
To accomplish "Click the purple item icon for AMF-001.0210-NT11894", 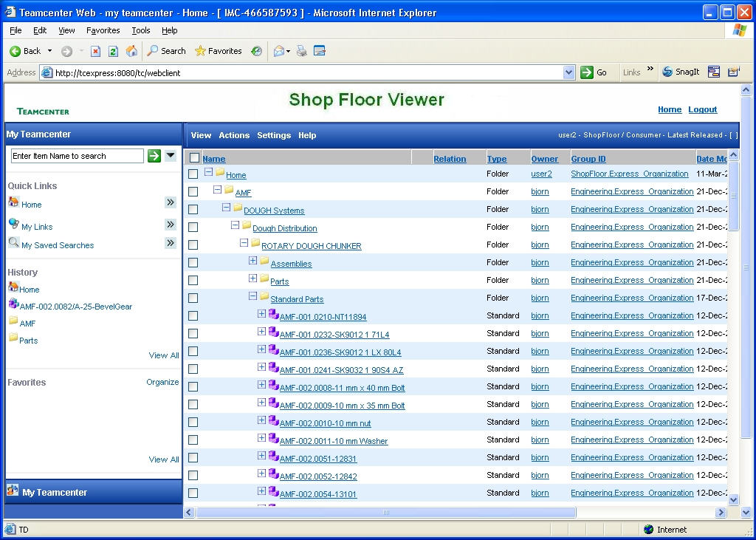I will 273,314.
